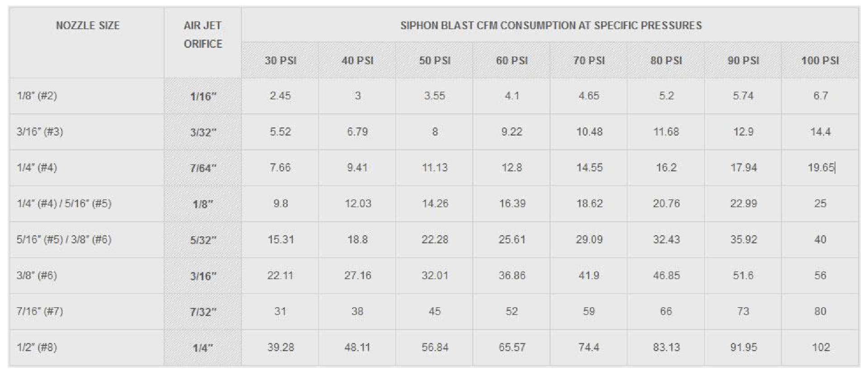Click the 1/8" (#2) nozzle row label
The width and height of the screenshot is (868, 375).
tap(37, 96)
